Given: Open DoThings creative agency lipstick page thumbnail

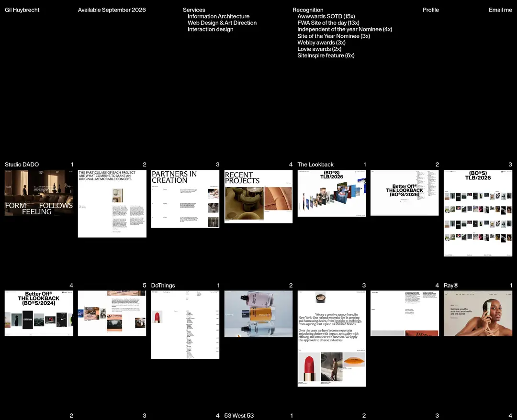Looking at the screenshot, I should (331, 339).
